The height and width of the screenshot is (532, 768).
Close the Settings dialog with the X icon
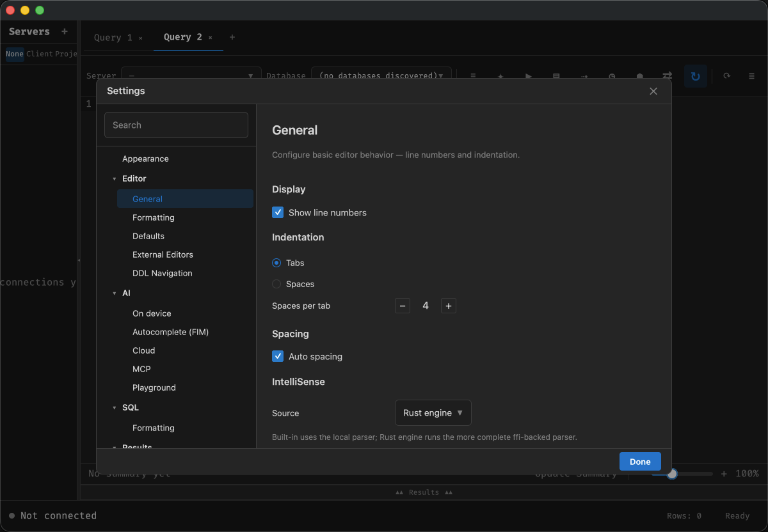(653, 91)
